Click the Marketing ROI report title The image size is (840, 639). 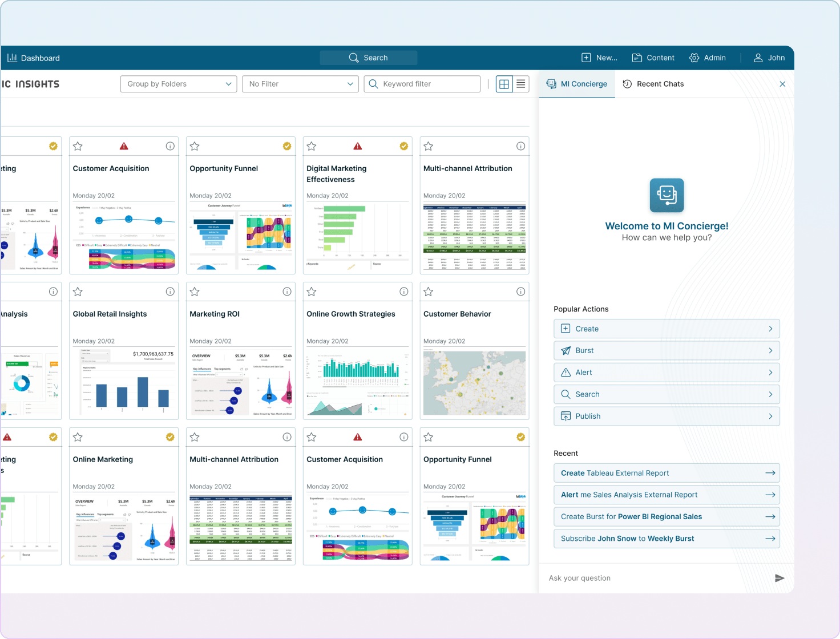coord(215,314)
